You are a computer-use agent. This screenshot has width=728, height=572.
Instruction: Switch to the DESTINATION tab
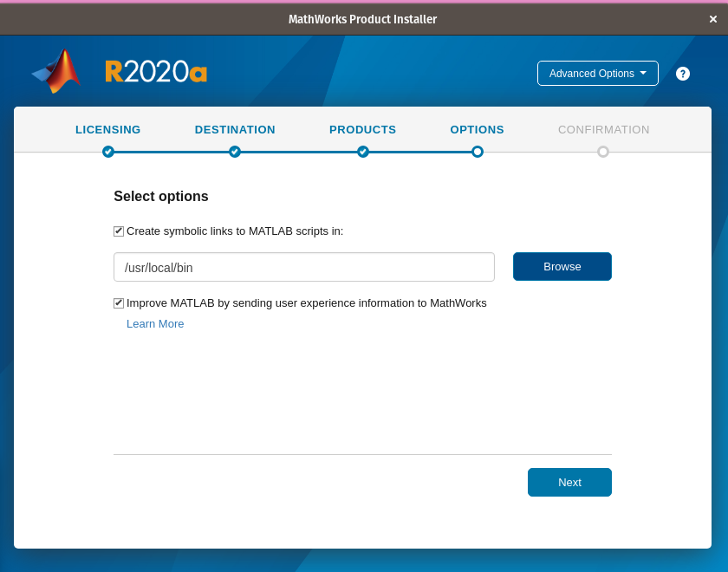[235, 130]
